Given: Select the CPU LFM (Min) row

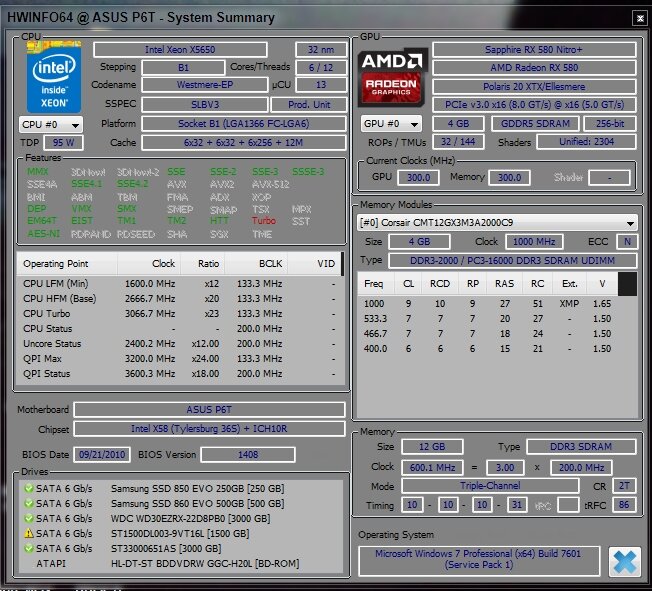Looking at the screenshot, I should pos(180,284).
